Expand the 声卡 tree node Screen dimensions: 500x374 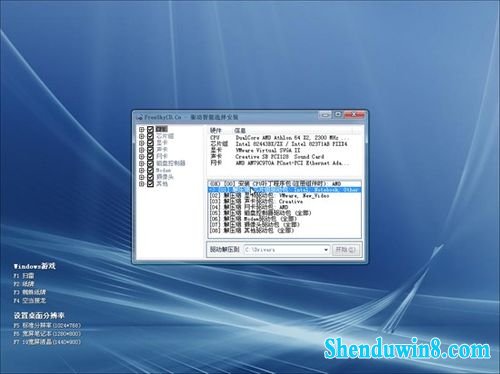(x=142, y=150)
